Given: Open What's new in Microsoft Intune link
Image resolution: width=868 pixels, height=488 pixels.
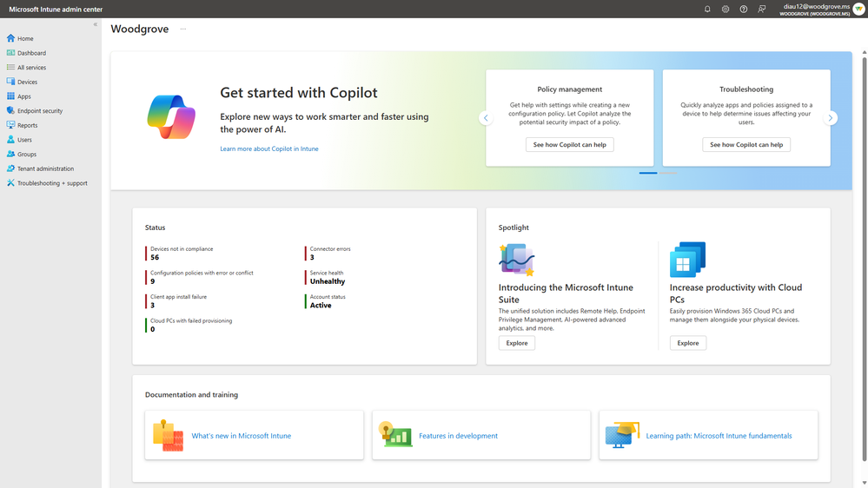Looking at the screenshot, I should point(242,435).
